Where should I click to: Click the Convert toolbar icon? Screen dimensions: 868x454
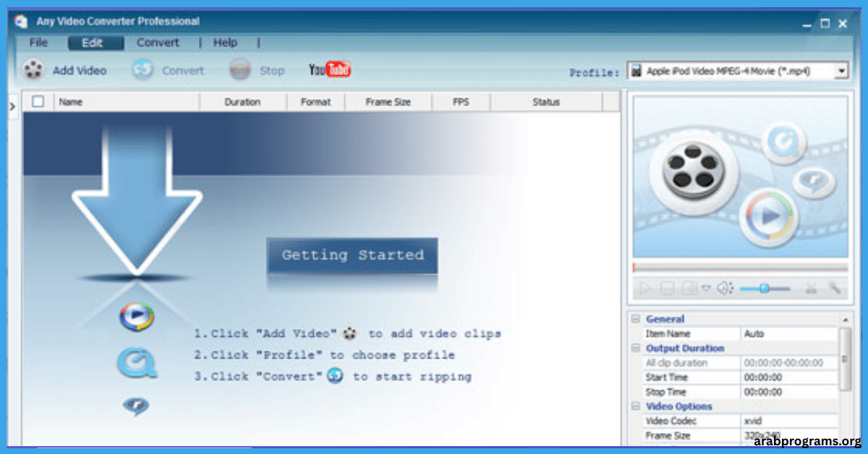[142, 70]
